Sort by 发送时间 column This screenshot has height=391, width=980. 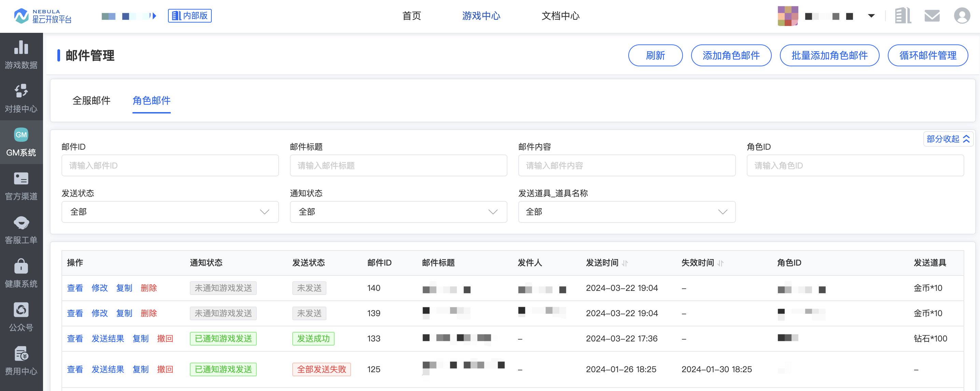click(625, 263)
